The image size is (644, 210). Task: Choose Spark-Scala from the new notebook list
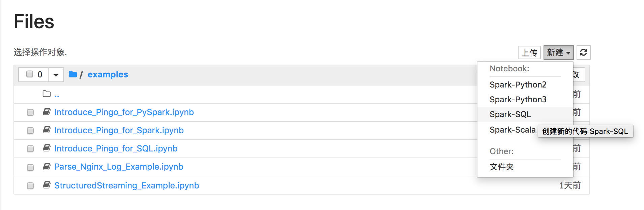pyautogui.click(x=513, y=130)
